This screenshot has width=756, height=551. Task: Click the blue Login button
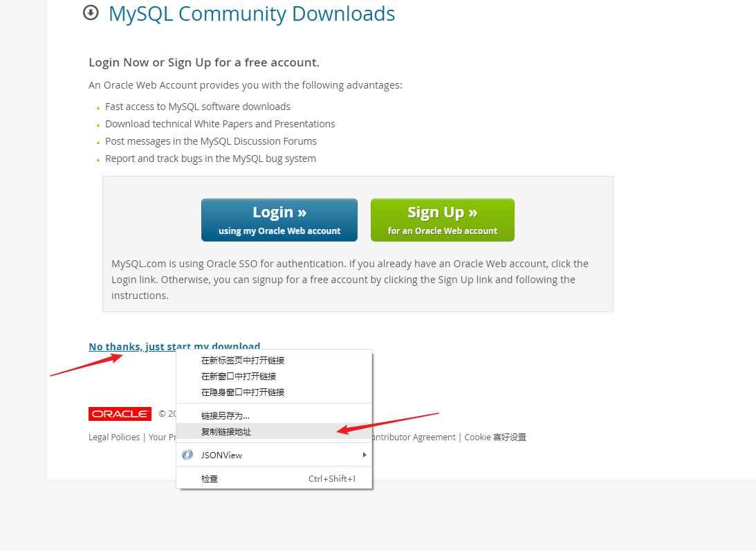pyautogui.click(x=279, y=220)
